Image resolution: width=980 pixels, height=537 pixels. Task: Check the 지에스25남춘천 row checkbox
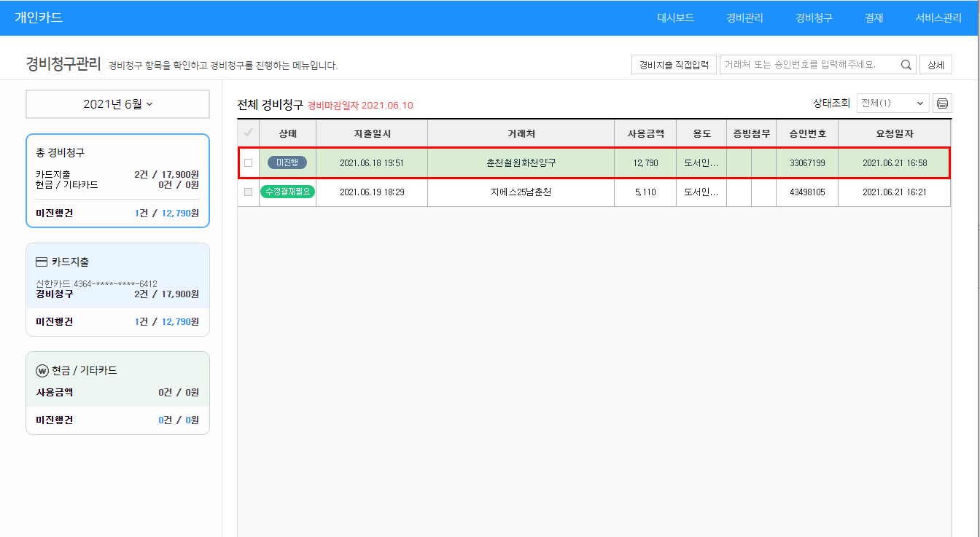pyautogui.click(x=248, y=192)
